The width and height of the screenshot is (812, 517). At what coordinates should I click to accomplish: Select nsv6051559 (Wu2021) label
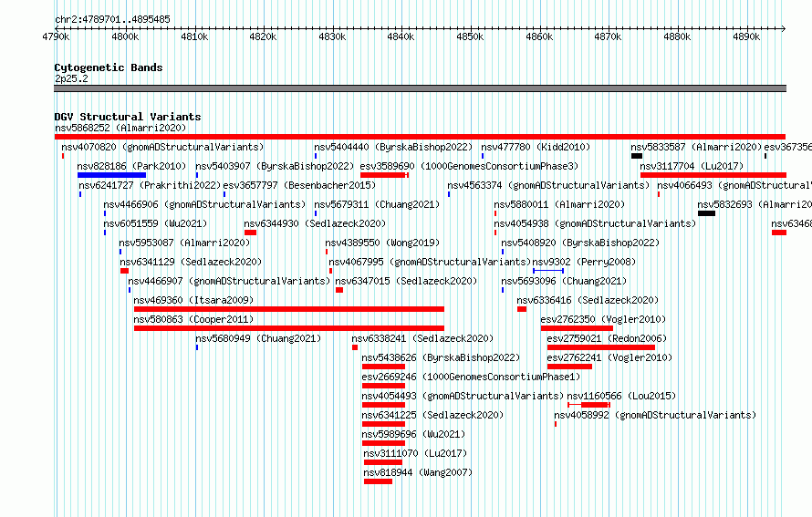click(155, 223)
